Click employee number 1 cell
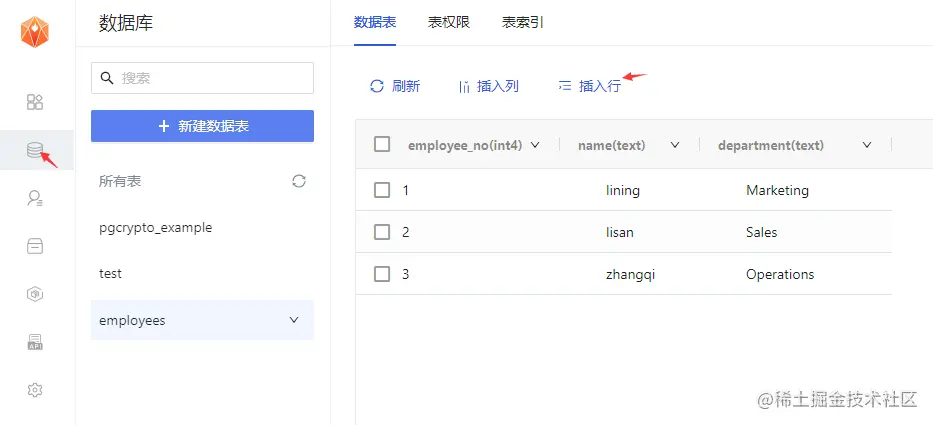The height and width of the screenshot is (425, 933). click(406, 190)
